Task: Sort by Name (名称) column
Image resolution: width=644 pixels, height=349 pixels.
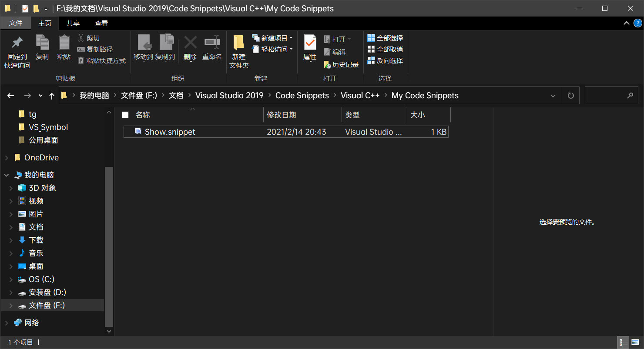Action: pos(143,115)
